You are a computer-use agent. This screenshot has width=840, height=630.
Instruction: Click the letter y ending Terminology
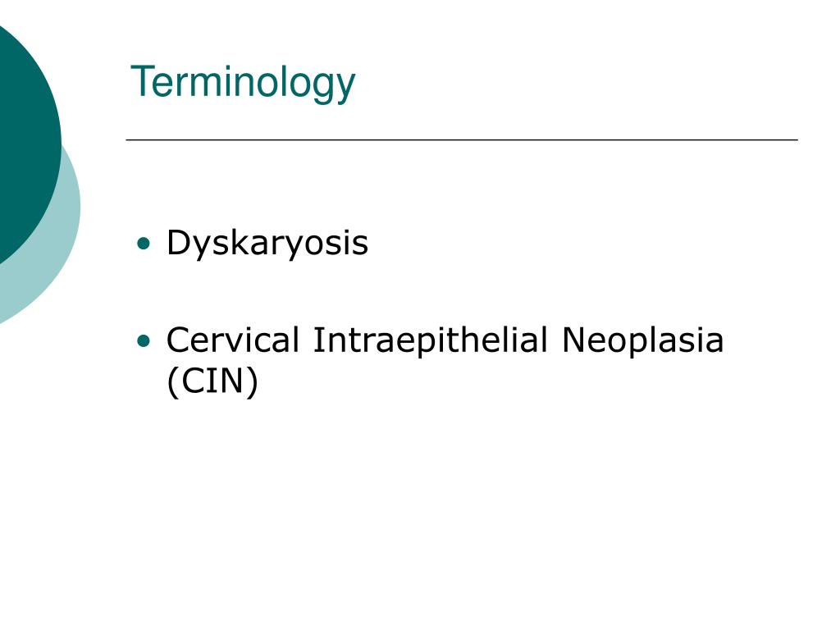(x=345, y=87)
